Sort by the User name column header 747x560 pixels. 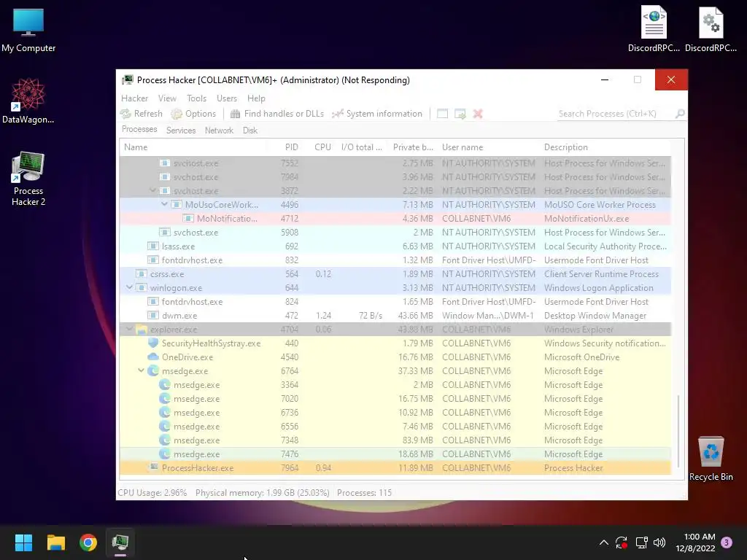pos(489,147)
